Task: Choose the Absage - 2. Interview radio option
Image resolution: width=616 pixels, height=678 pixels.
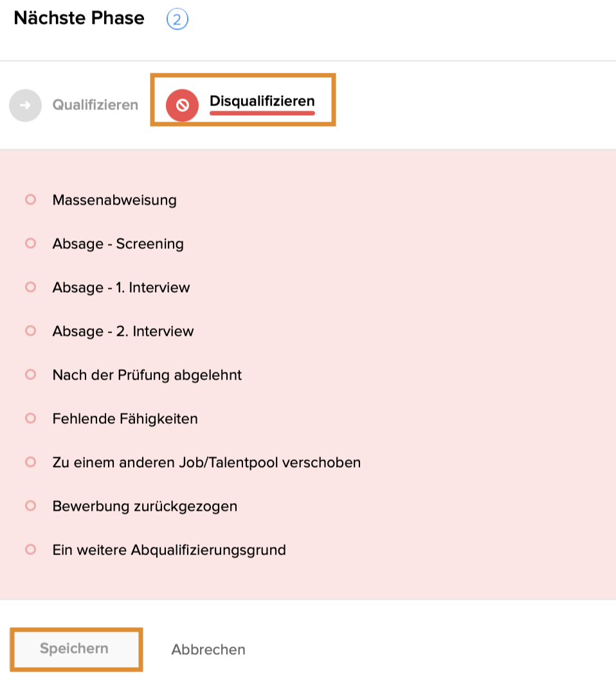Action: pyautogui.click(x=30, y=331)
